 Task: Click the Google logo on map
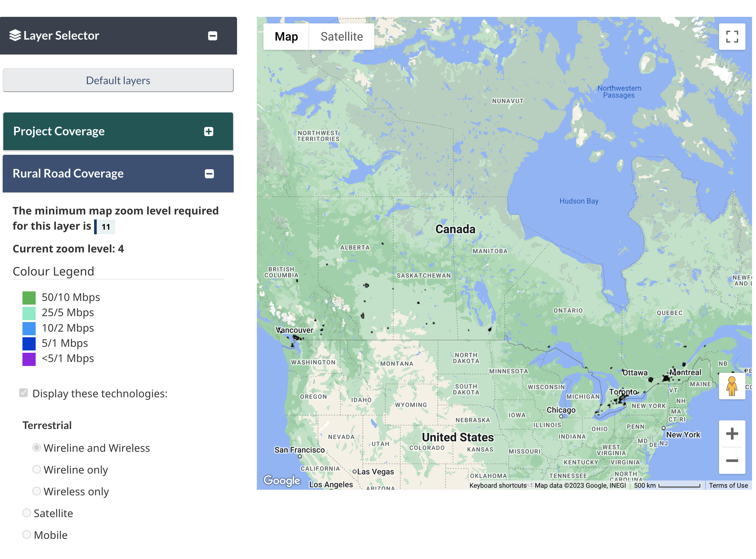282,480
